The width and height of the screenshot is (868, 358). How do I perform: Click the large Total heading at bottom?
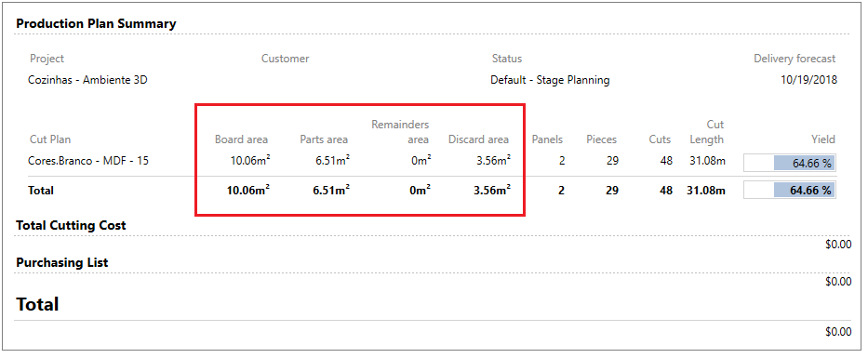click(x=37, y=304)
